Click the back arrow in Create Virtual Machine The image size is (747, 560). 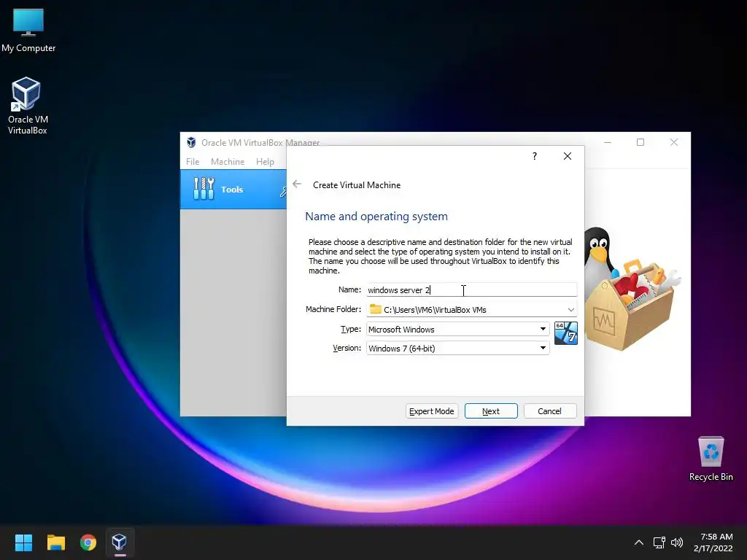tap(297, 184)
